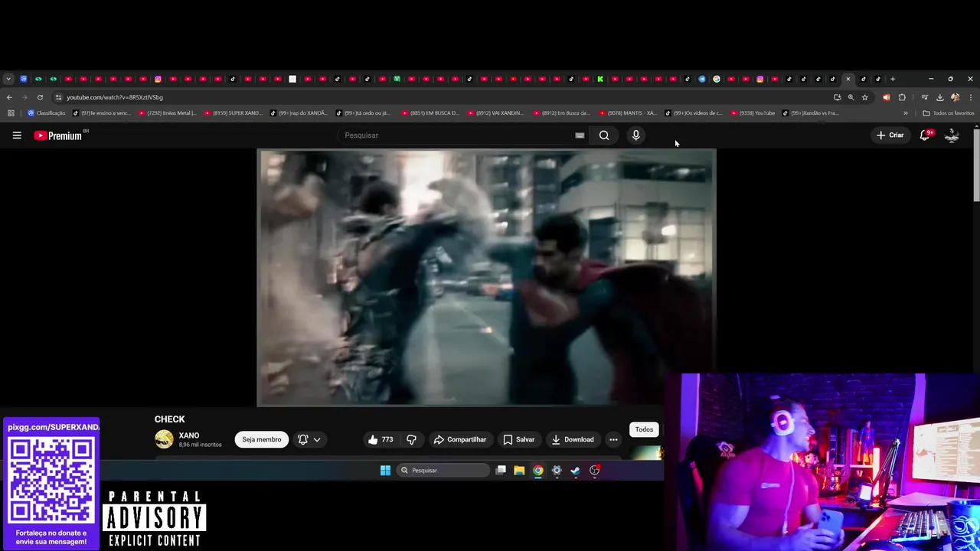980x551 pixels.
Task: Click the Seja membro button
Action: point(262,439)
